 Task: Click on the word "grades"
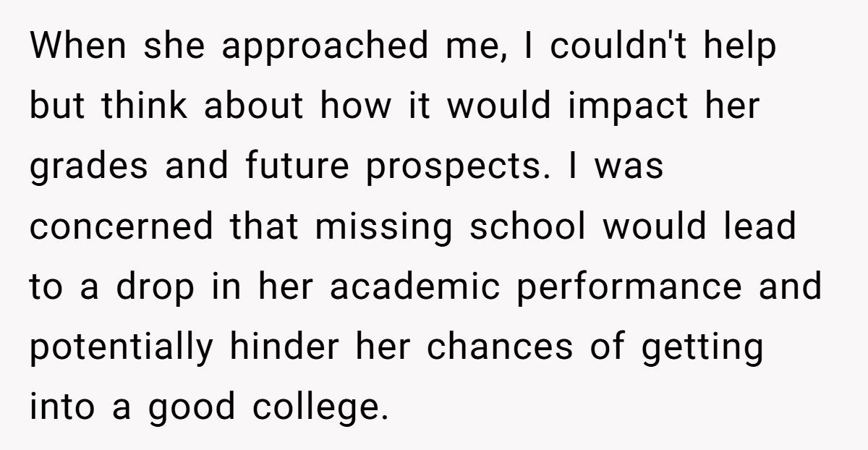click(x=91, y=167)
